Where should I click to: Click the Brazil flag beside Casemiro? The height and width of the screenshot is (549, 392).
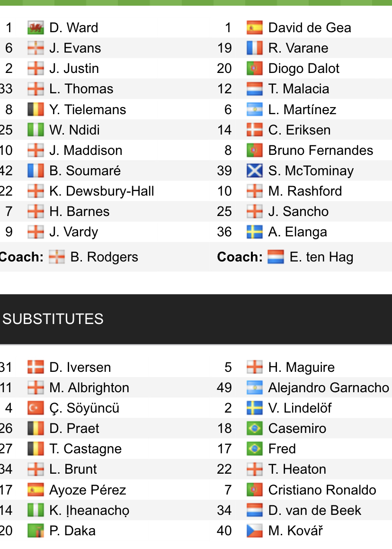pyautogui.click(x=255, y=429)
